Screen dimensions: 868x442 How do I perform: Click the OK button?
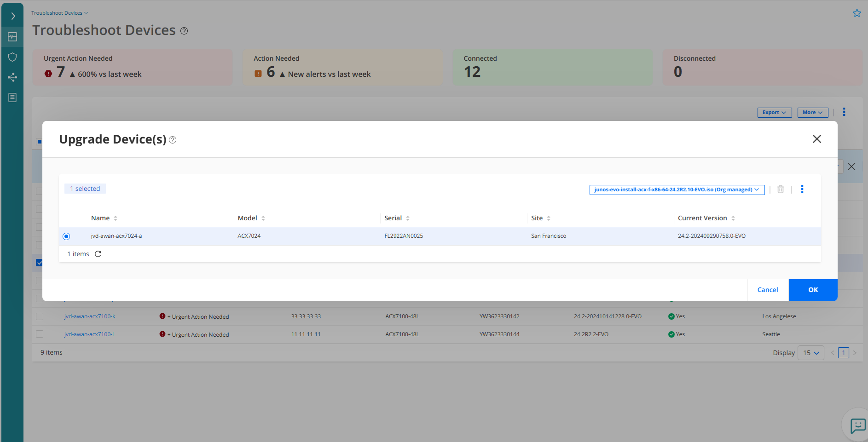coord(813,290)
